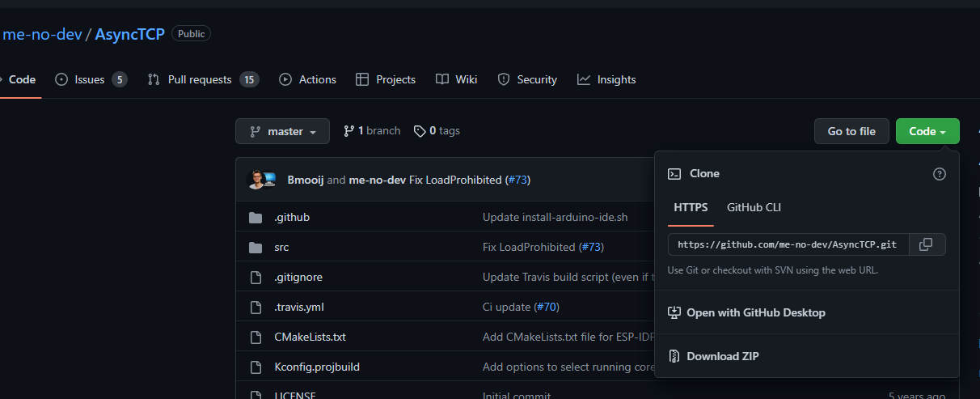Click the CMakeLists.txt file icon
This screenshot has width=980, height=399.
tap(256, 337)
